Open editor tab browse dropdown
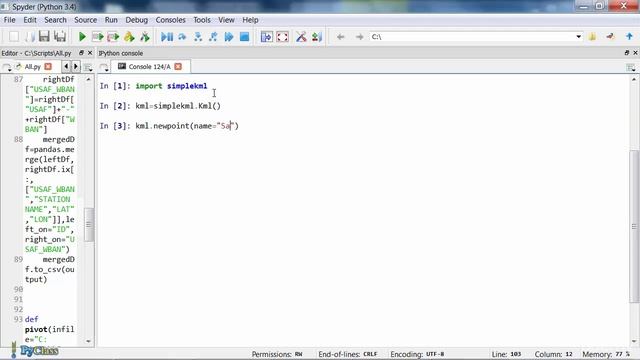This screenshot has height=360, width=640. click(7, 67)
